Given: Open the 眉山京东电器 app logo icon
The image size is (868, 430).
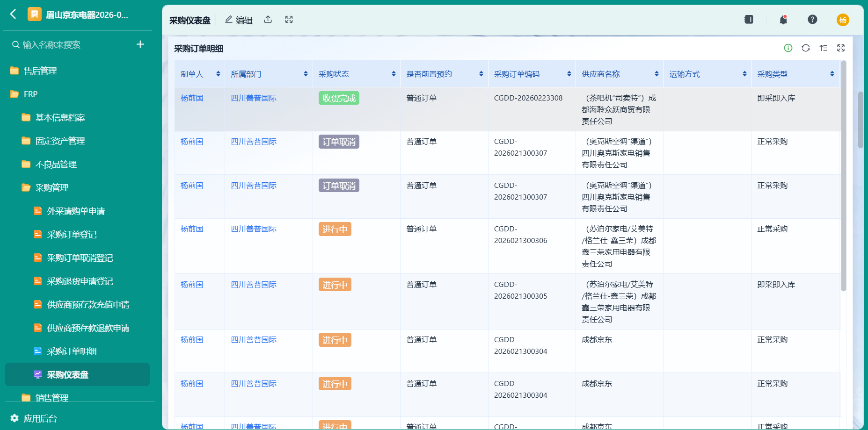Looking at the screenshot, I should point(34,14).
